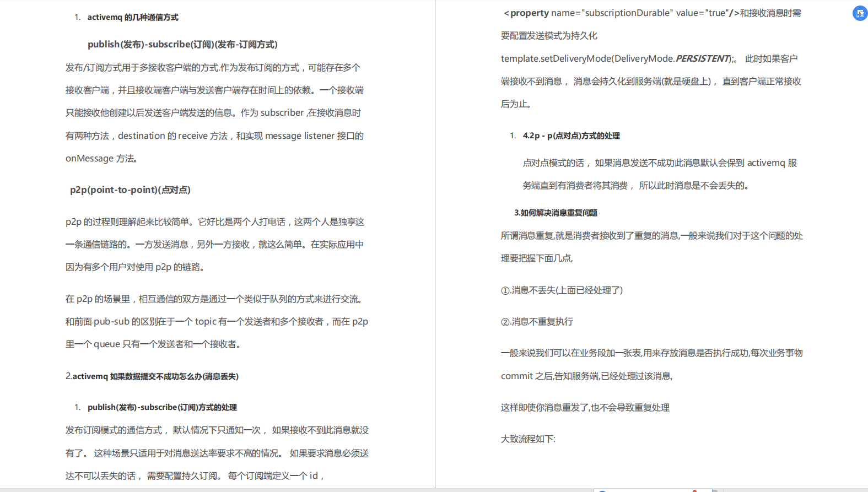Click line starting "只能接收他创建以后发送客户端发送的信息"
The image size is (868, 492).
(x=213, y=112)
